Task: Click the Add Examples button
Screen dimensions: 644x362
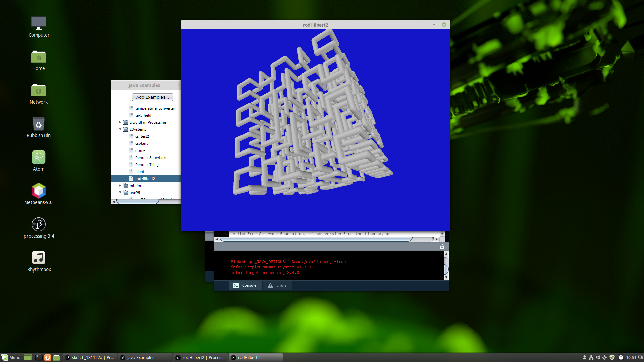Action: [x=153, y=97]
